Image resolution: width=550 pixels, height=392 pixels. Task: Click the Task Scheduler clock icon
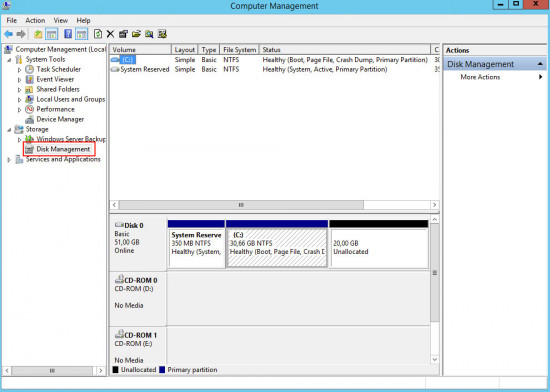click(29, 69)
